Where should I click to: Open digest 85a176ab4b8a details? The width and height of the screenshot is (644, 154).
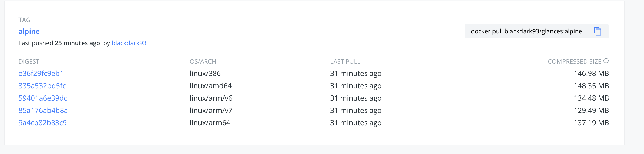tap(43, 110)
